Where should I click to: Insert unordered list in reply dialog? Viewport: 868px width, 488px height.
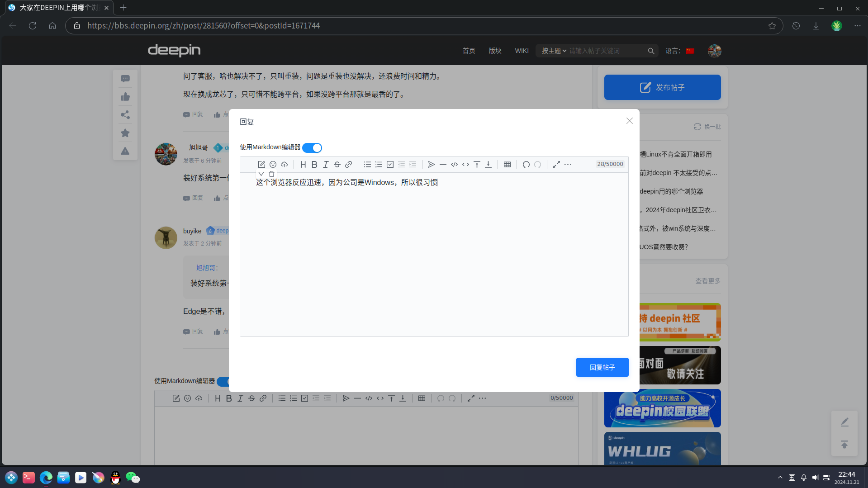(x=367, y=165)
